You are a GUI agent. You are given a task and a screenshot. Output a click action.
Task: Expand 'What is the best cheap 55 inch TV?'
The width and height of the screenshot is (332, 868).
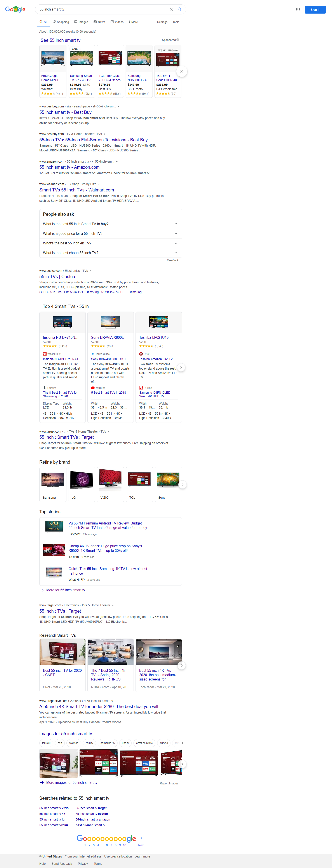tap(110, 253)
